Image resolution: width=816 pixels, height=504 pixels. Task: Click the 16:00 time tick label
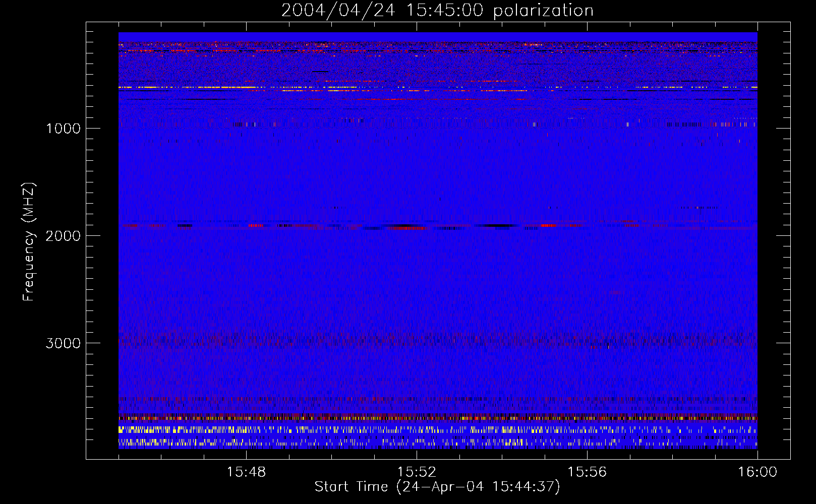coord(757,472)
